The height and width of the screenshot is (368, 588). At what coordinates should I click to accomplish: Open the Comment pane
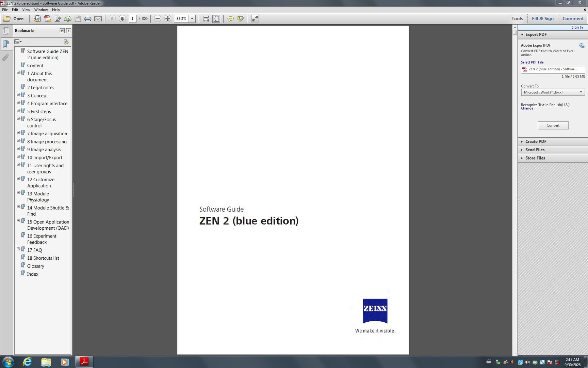tap(573, 19)
